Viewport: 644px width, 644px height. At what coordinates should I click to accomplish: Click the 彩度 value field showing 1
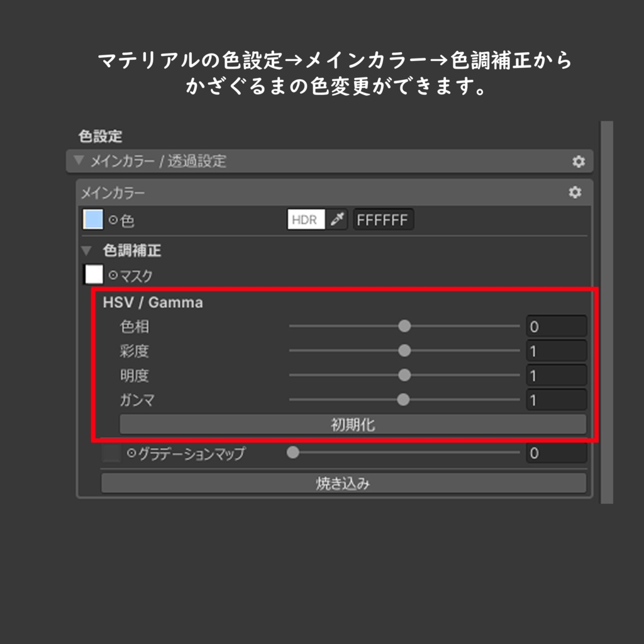(x=556, y=350)
